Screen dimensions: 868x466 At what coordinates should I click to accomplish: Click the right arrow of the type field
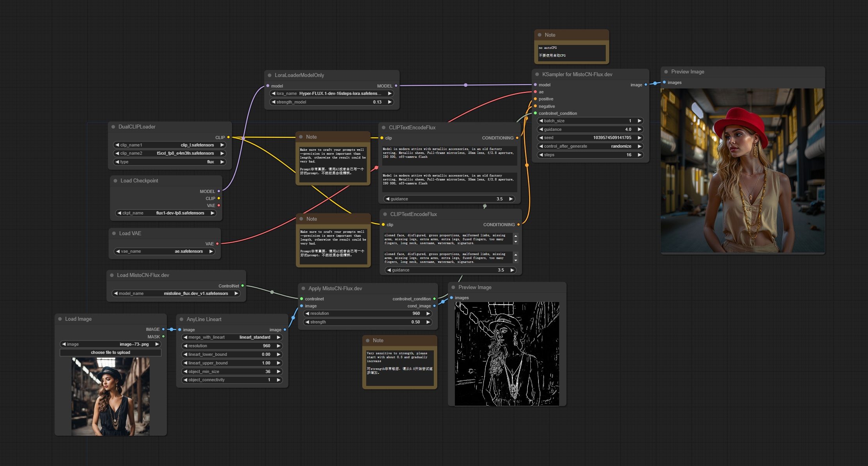[x=222, y=162]
